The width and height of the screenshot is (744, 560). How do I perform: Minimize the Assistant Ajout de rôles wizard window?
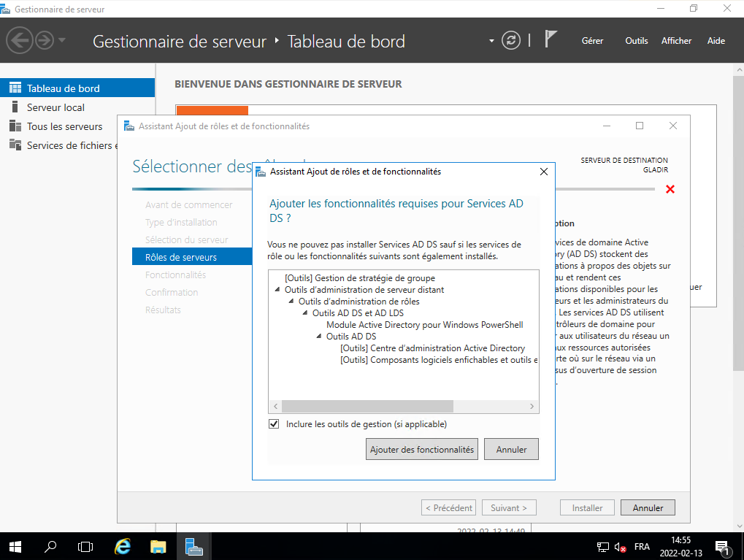(x=607, y=126)
